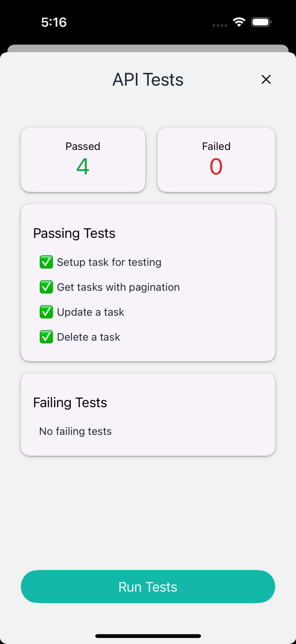Tap the red number 0
The image size is (296, 644).
216,166
